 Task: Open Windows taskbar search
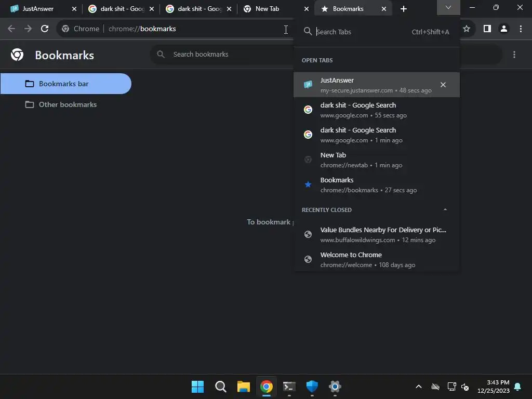(220, 387)
